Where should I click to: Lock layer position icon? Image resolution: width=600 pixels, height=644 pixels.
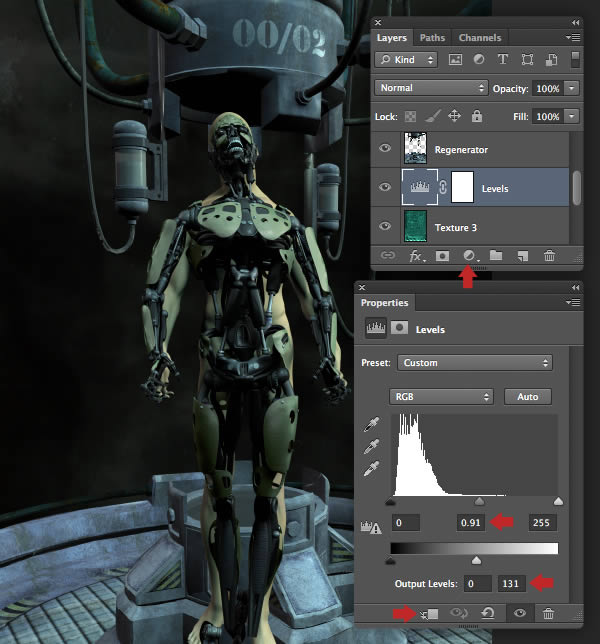(454, 116)
